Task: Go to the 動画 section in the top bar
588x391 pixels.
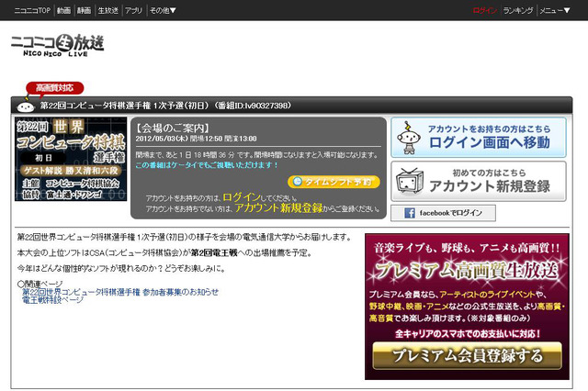Action: (63, 10)
